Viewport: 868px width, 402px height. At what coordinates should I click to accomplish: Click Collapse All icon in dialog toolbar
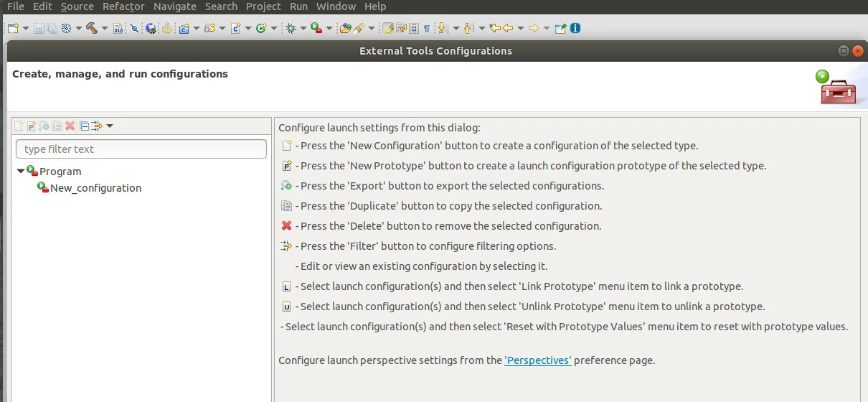(84, 126)
